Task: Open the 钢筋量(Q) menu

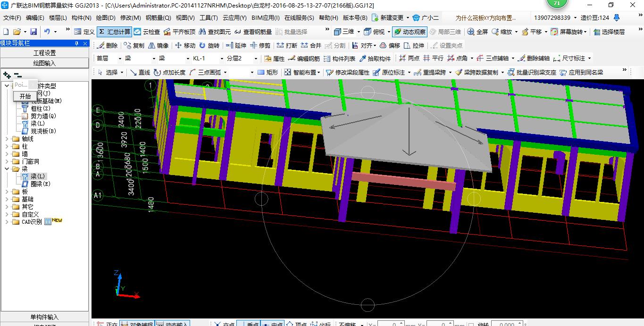Action: point(158,18)
